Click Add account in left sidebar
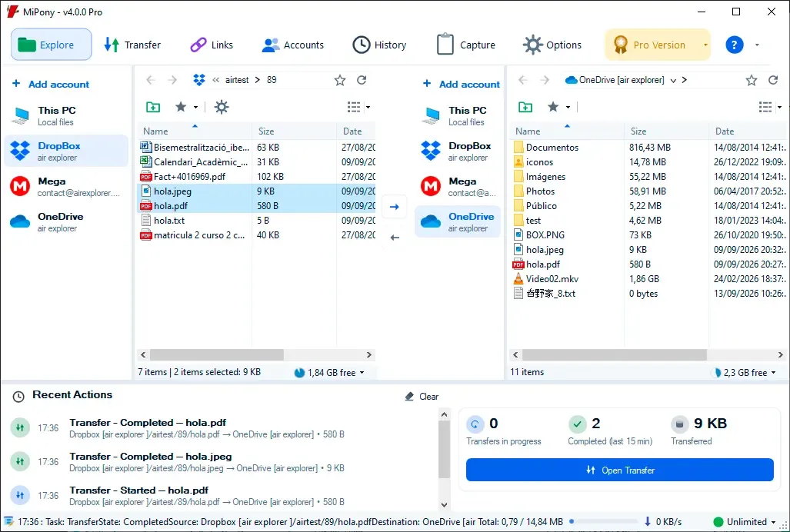Screen dimensions: 790x532 (51, 84)
